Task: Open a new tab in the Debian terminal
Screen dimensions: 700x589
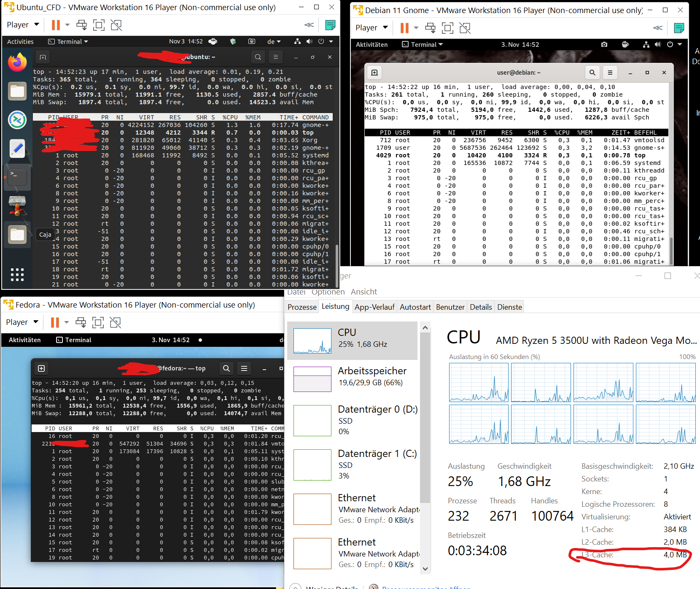Action: click(x=374, y=73)
